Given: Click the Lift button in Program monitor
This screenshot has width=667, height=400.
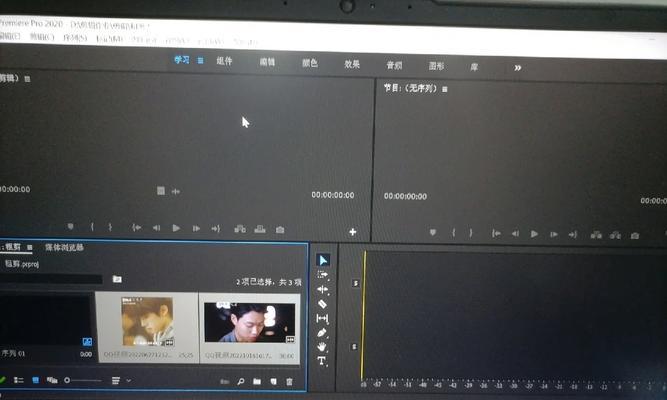Looking at the screenshot, I should pyautogui.click(x=596, y=235).
